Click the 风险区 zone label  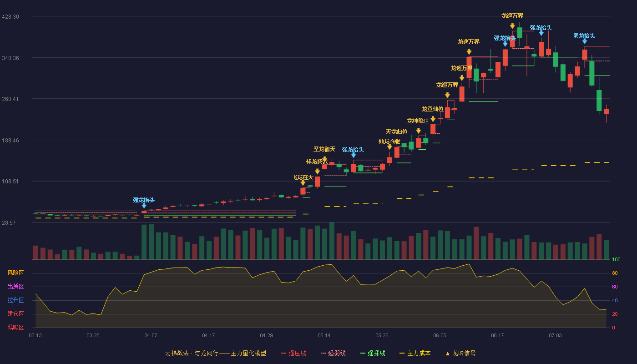point(15,273)
